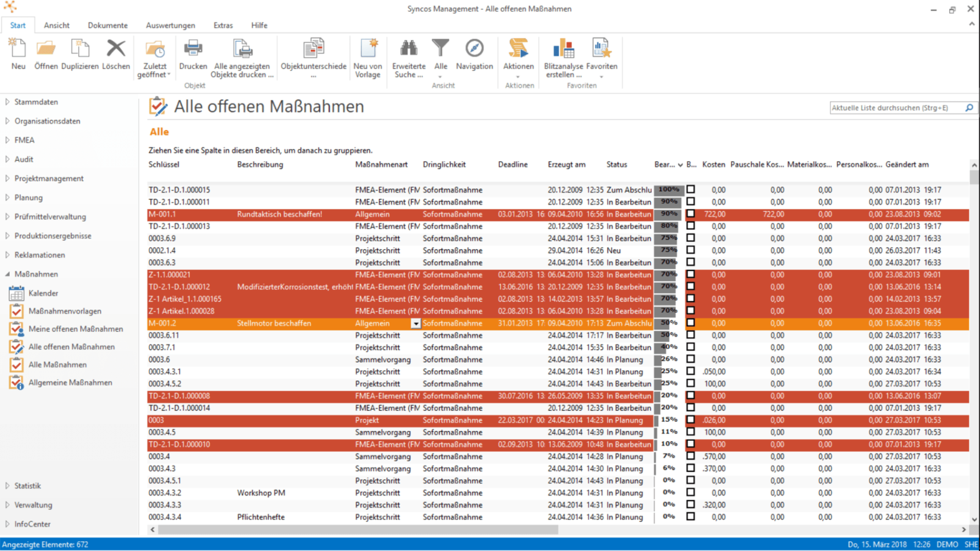The image size is (980, 551).
Task: Switch to the Auswertungen ribbon tab
Action: 170,25
